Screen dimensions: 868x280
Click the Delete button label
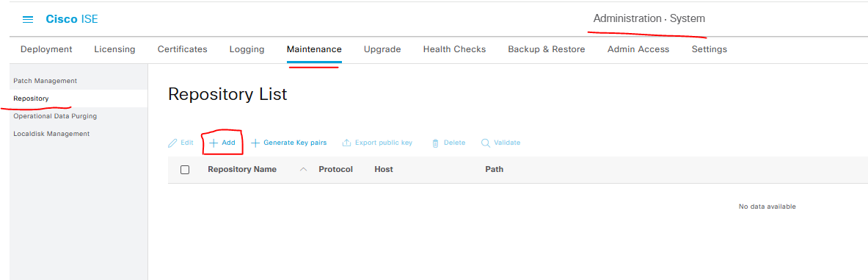454,143
